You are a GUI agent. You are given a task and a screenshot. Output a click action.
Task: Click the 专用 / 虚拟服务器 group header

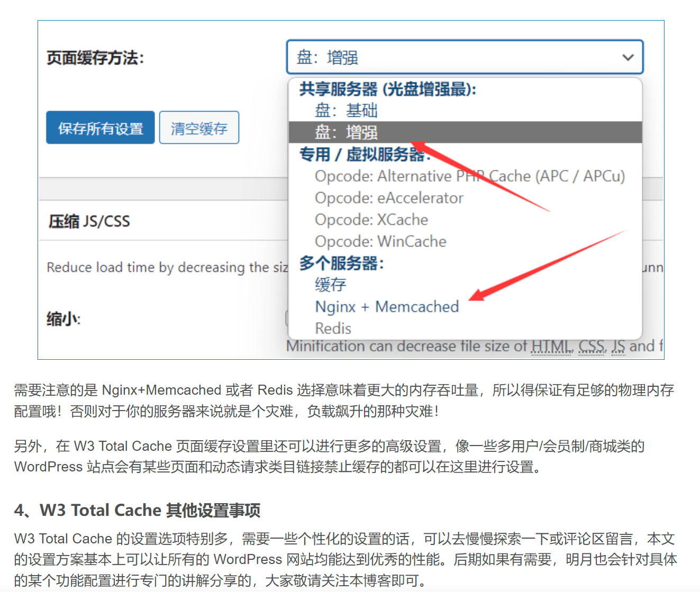(x=365, y=154)
